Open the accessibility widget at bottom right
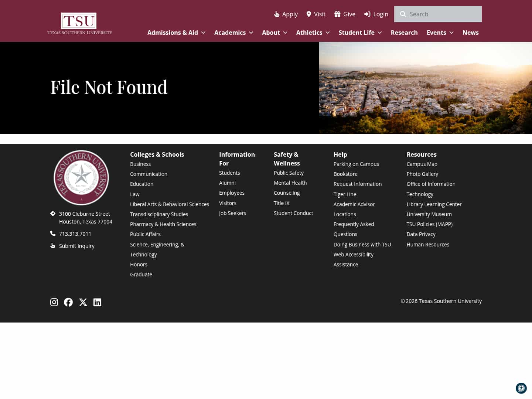 coord(521,388)
